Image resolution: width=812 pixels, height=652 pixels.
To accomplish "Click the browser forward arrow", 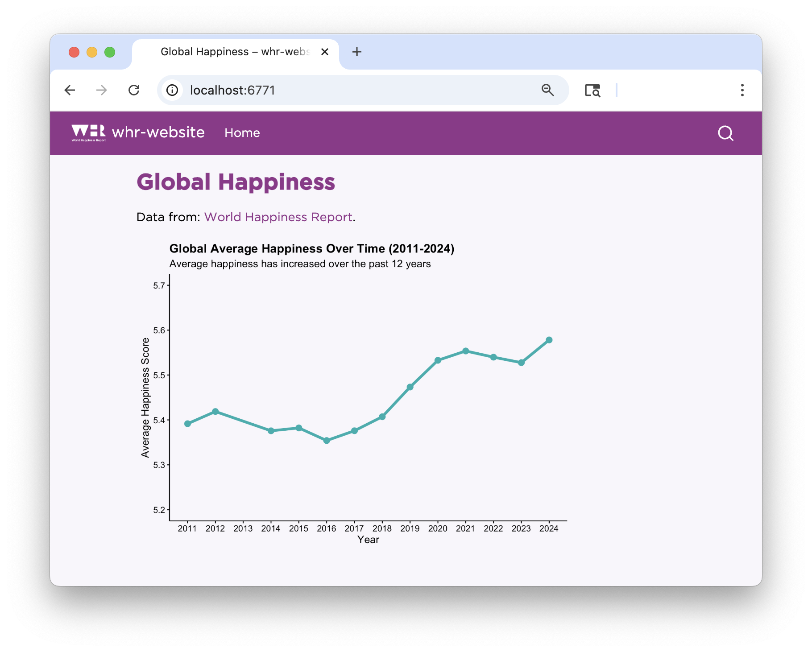I will point(102,91).
